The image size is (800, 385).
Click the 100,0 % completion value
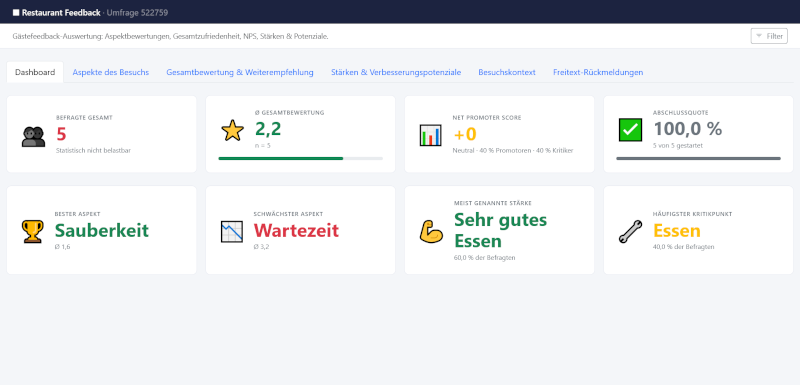[688, 129]
